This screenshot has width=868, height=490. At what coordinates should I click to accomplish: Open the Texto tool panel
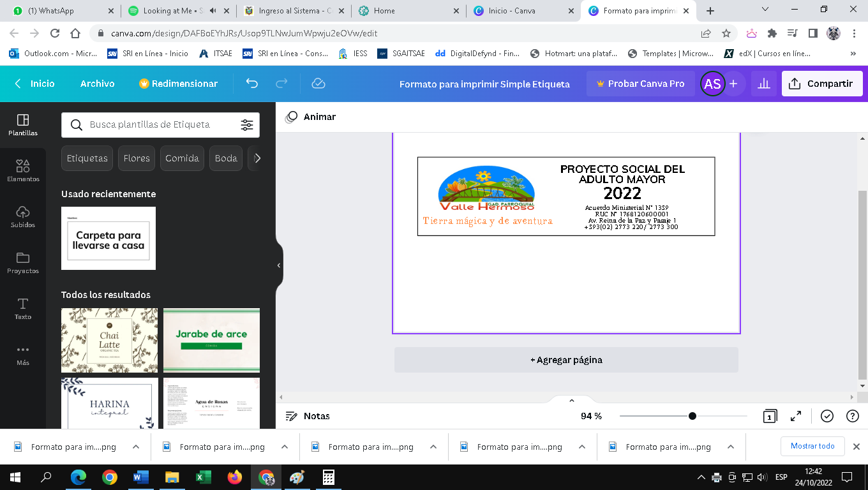[x=23, y=308]
